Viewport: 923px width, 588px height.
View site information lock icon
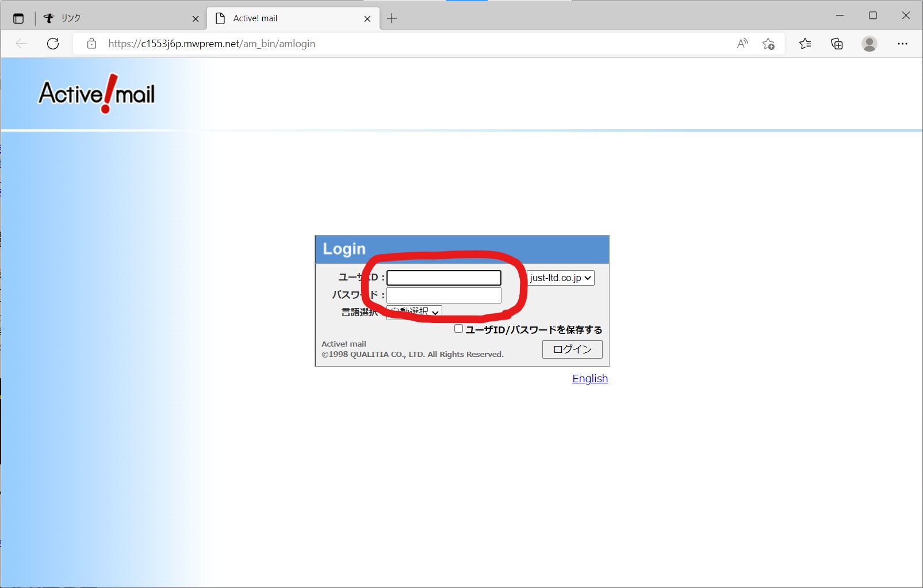91,44
